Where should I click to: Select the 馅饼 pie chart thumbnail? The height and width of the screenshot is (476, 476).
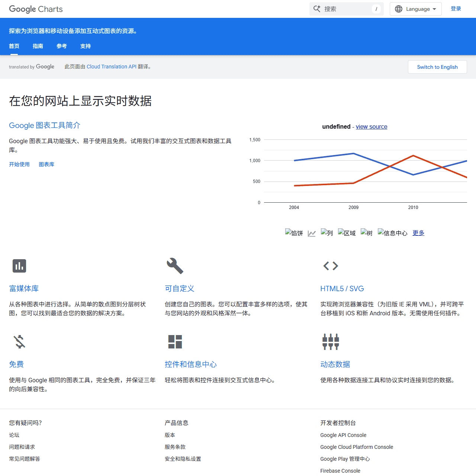pyautogui.click(x=294, y=232)
